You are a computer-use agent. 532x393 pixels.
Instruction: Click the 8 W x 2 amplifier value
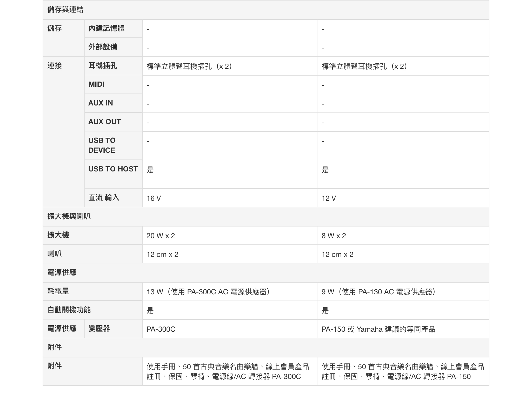(x=334, y=236)
